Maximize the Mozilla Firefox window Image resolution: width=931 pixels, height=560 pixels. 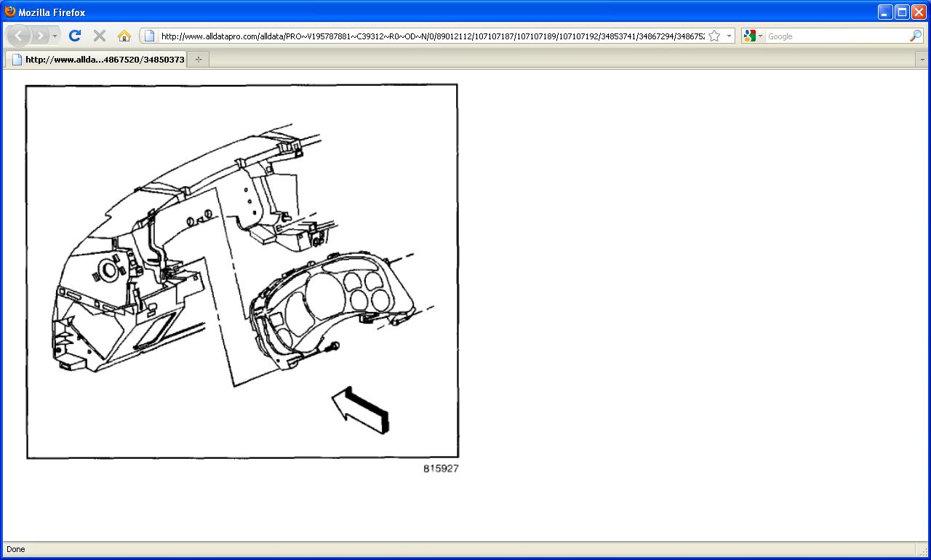(902, 12)
